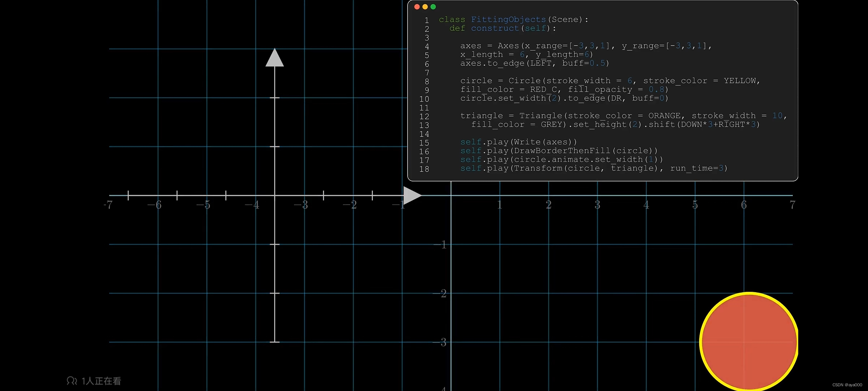The width and height of the screenshot is (868, 391).
Task: Click the green maximize dot on code window
Action: coord(433,7)
